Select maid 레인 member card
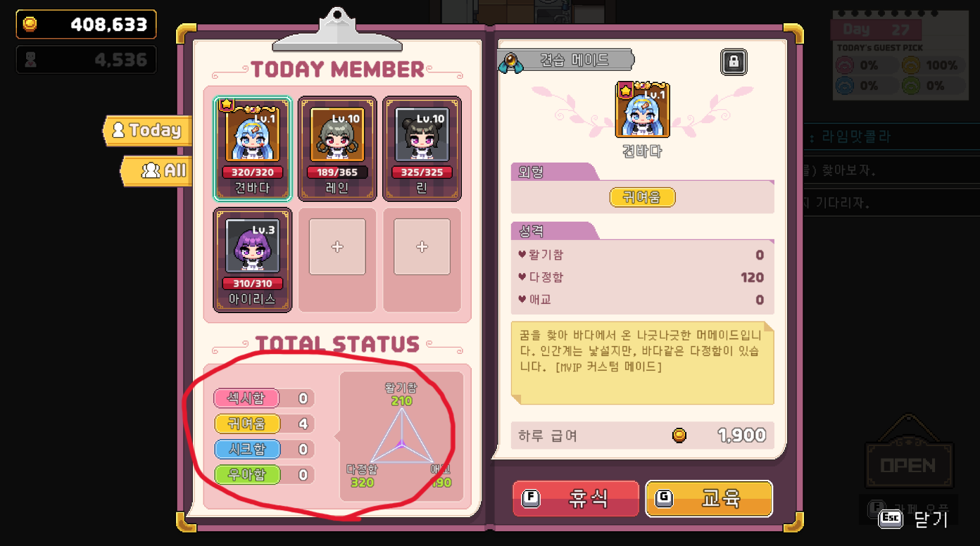 [337, 149]
